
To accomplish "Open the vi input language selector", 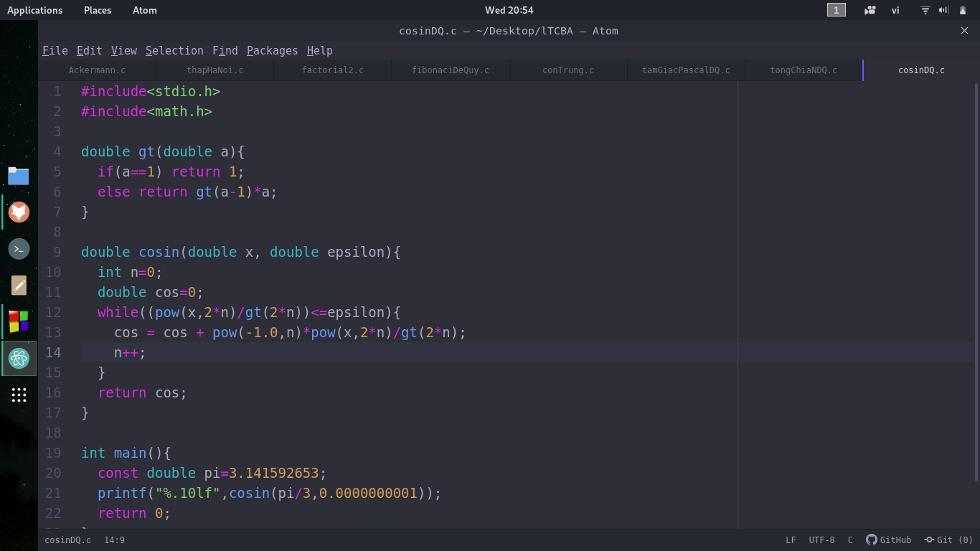I will click(x=895, y=10).
